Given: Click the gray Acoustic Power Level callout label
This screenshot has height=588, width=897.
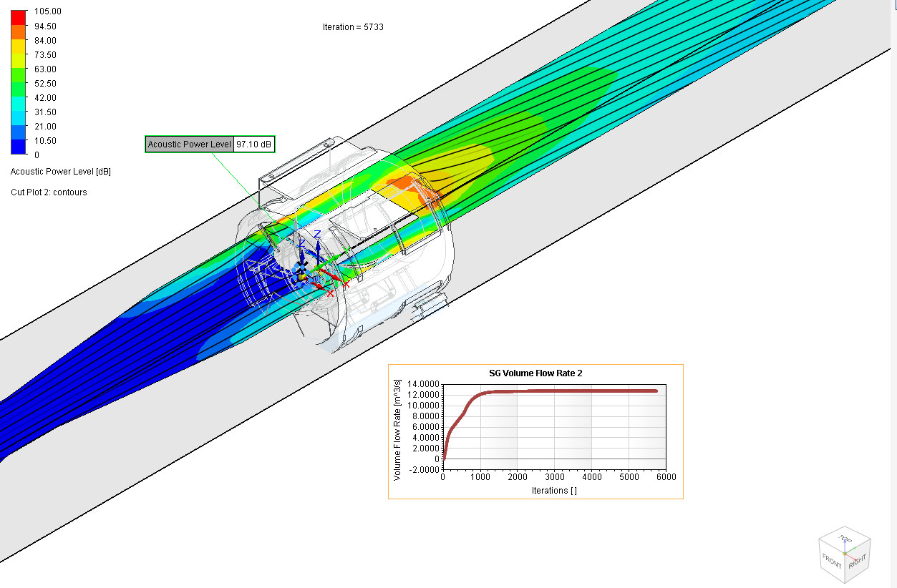Looking at the screenshot, I should 189,144.
